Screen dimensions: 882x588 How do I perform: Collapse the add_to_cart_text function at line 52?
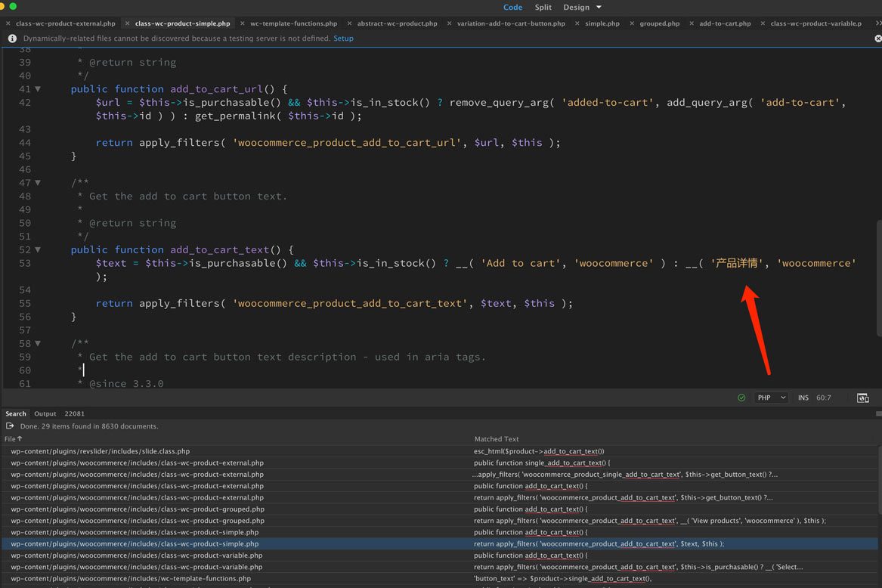click(x=38, y=250)
